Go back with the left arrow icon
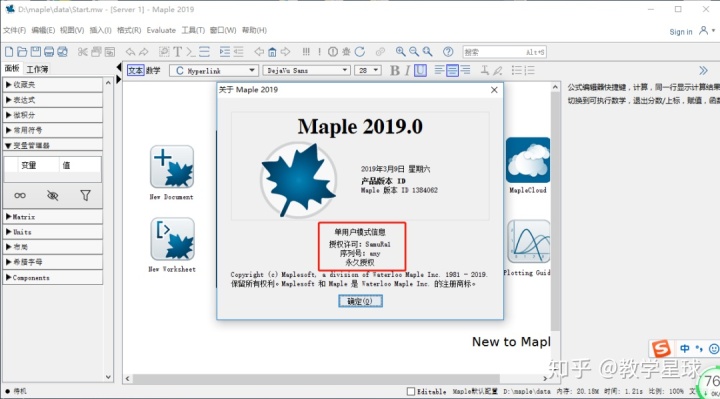This screenshot has height=399, width=720. (x=259, y=51)
